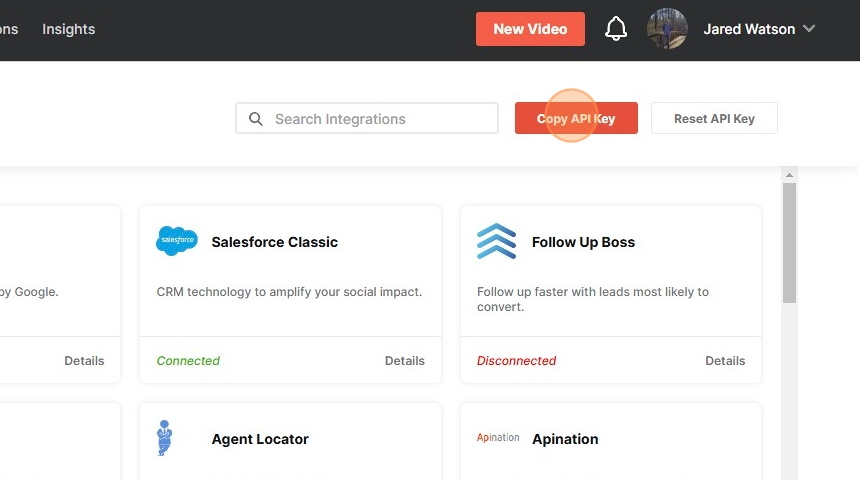This screenshot has width=860, height=480.
Task: Expand the Jared Watson account dropdown arrow
Action: coord(809,29)
